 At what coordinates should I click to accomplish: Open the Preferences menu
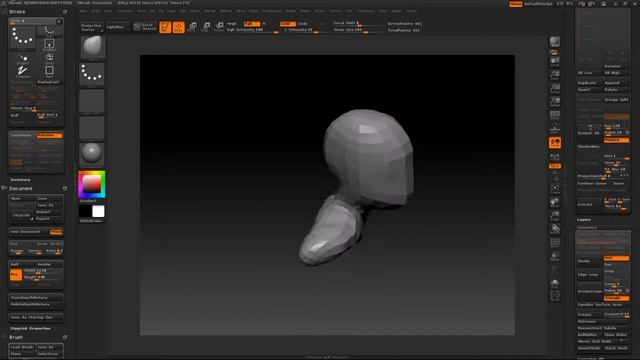(x=271, y=11)
